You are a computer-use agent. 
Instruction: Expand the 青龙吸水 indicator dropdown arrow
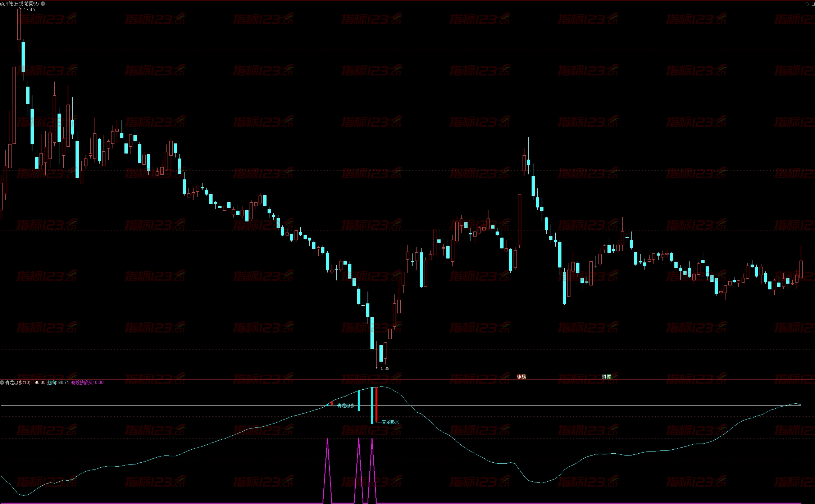point(2,382)
